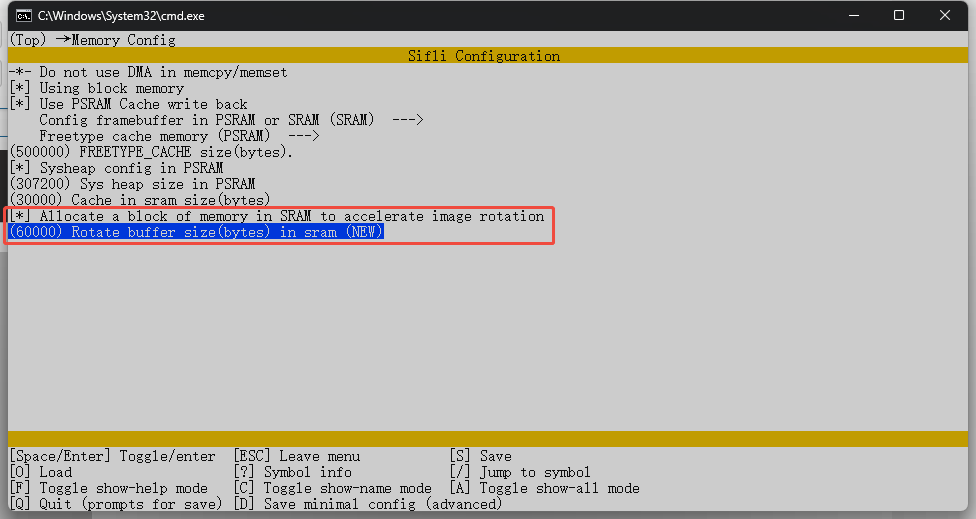Select 'Cache in sram size(bytes)' value row

pyautogui.click(x=140, y=200)
